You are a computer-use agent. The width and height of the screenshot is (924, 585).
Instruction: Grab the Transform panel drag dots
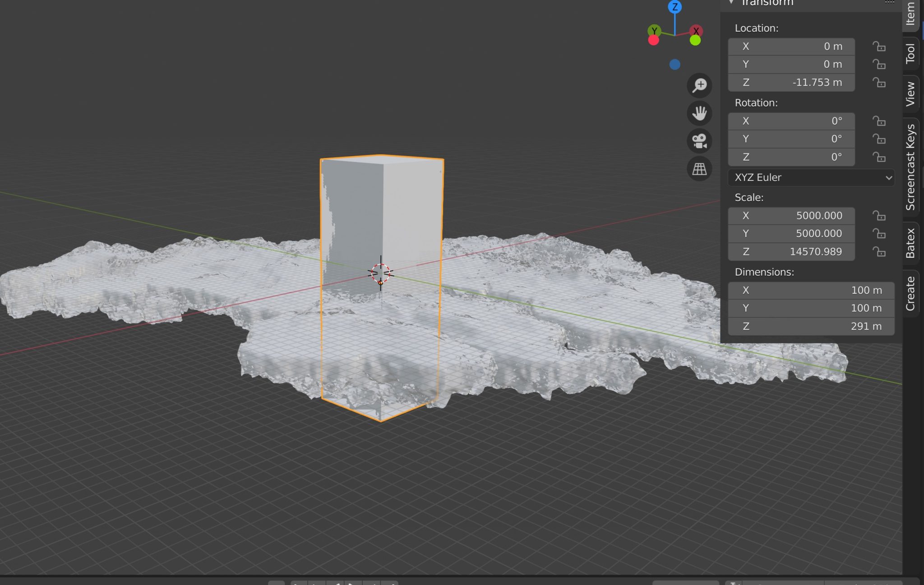(x=889, y=2)
